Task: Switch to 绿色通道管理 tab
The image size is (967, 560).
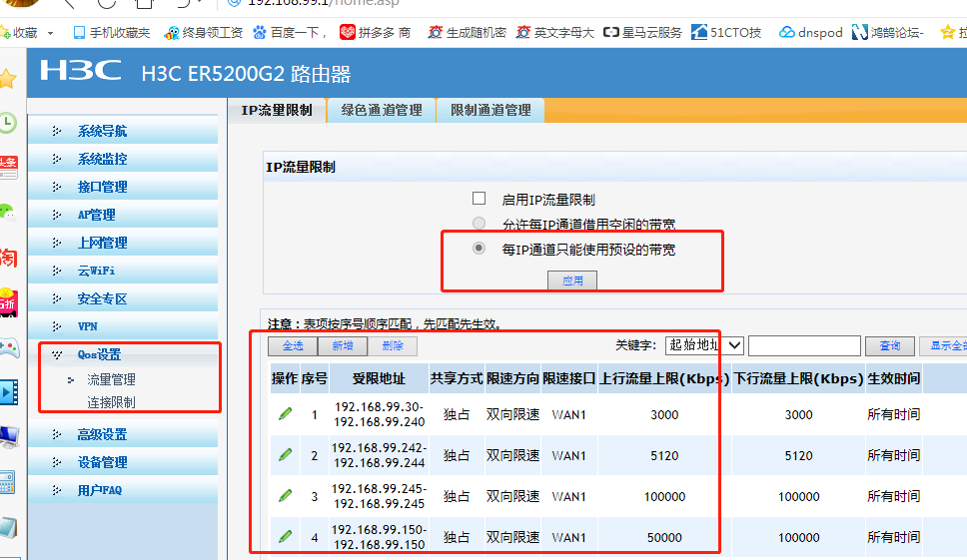Action: pyautogui.click(x=382, y=110)
